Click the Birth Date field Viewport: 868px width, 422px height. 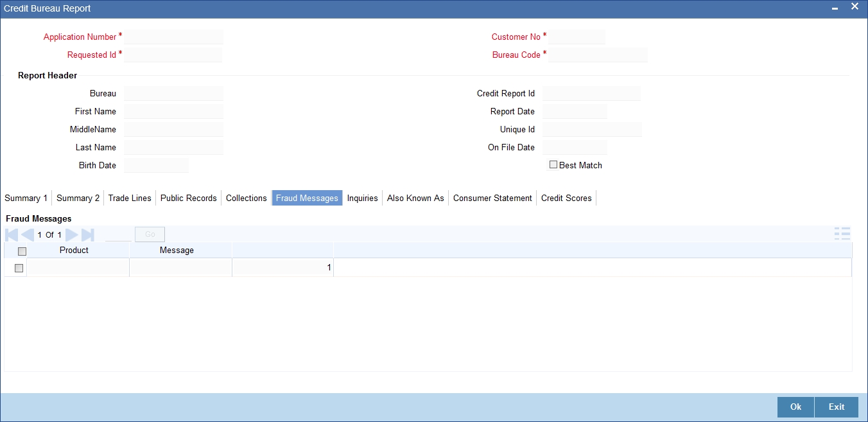click(157, 165)
